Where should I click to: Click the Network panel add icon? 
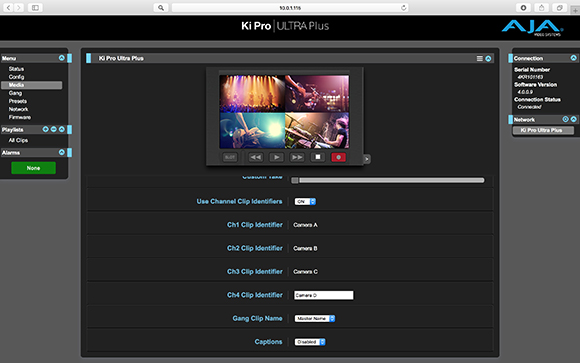[x=565, y=119]
